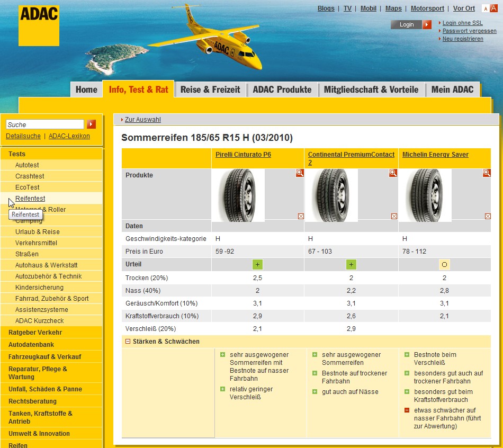Open the Info, Test & Rat tab
Image resolution: width=503 pixels, height=448 pixels.
tap(138, 89)
